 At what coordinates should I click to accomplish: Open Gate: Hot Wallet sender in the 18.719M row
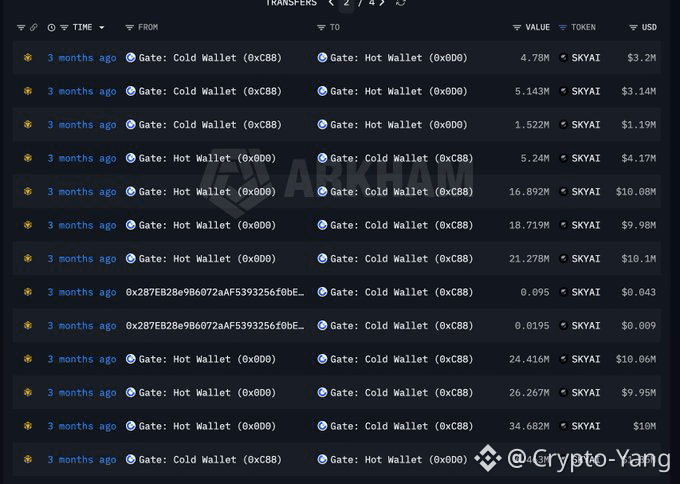[207, 225]
